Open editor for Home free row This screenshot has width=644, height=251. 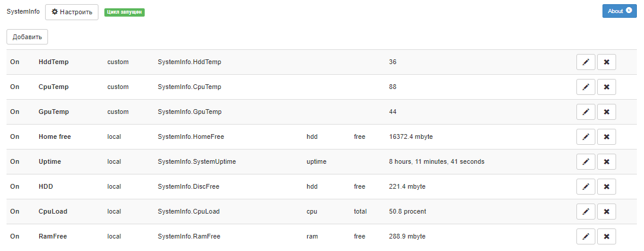pyautogui.click(x=585, y=137)
